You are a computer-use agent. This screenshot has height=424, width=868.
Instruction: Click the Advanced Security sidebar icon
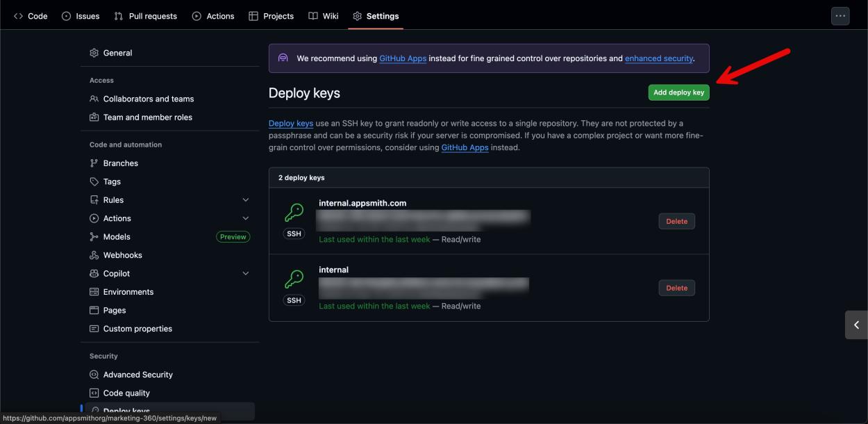pos(94,374)
